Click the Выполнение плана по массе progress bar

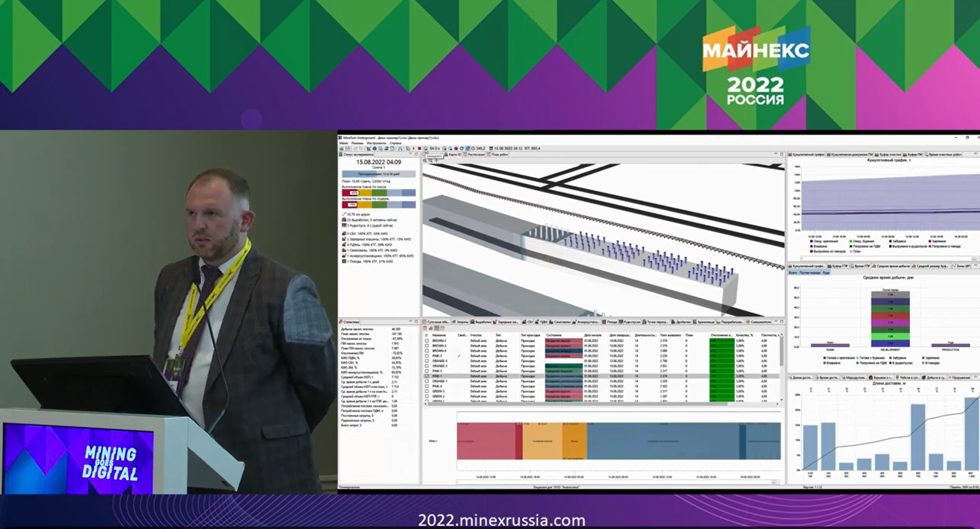click(x=379, y=193)
